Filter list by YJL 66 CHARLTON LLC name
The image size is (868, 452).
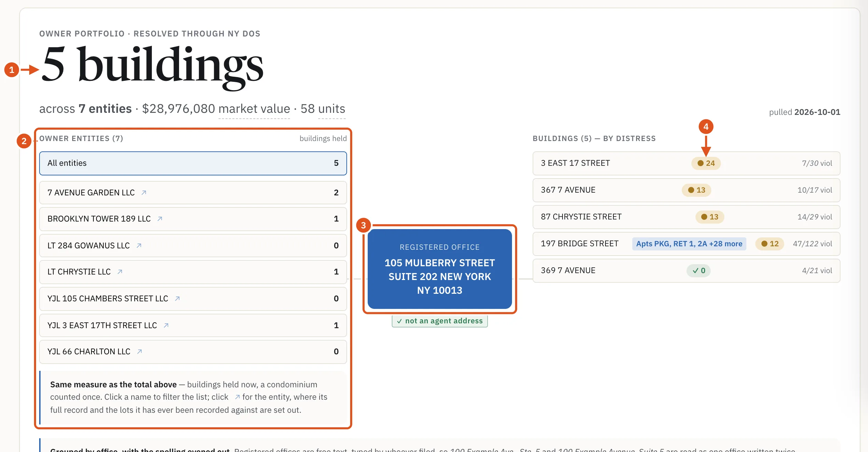point(89,352)
